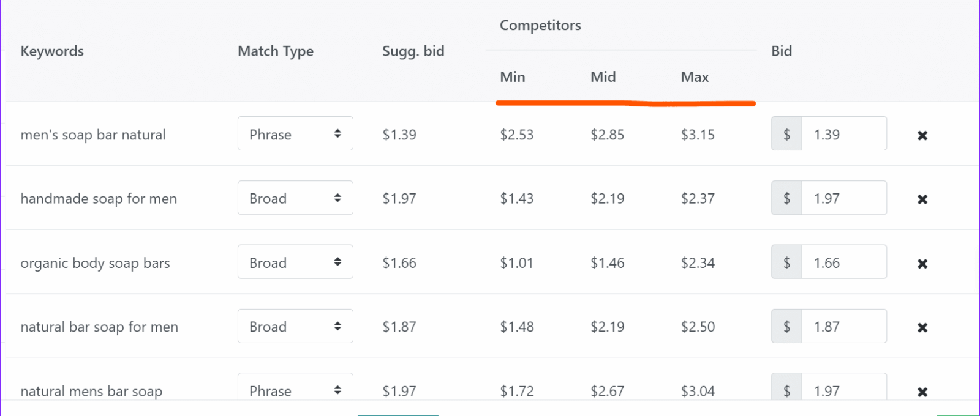This screenshot has width=980, height=416.
Task: Change match type for handmade soap for men
Action: click(295, 198)
